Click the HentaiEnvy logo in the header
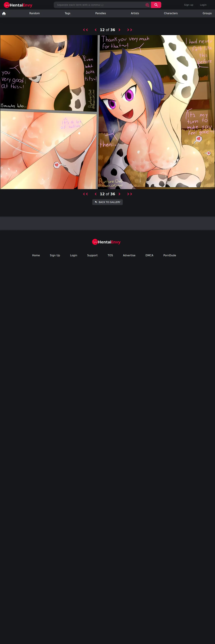 point(18,5)
